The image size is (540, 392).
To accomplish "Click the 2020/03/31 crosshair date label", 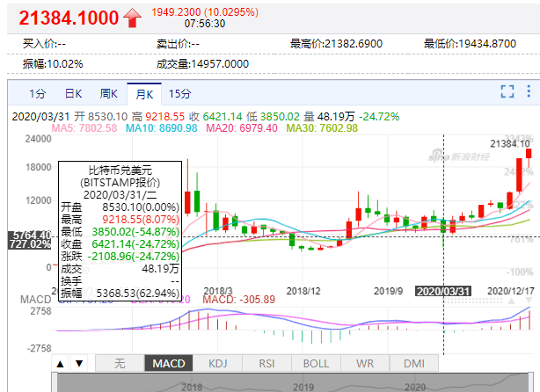I will (443, 292).
